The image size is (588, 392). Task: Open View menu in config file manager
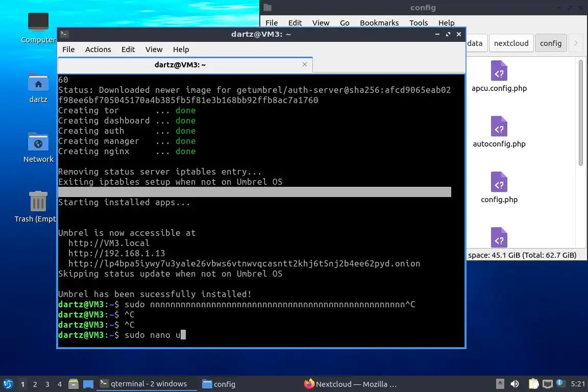(x=321, y=23)
